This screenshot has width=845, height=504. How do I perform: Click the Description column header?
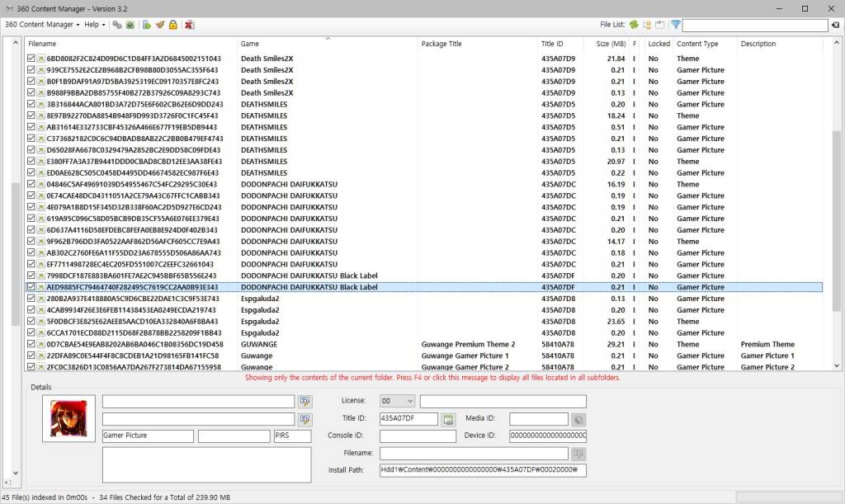click(x=780, y=44)
